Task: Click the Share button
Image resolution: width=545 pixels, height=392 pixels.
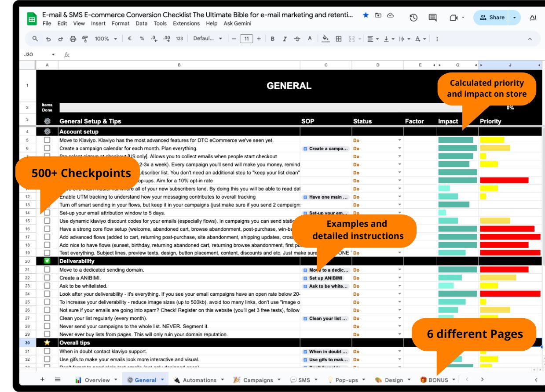Action: coord(492,18)
